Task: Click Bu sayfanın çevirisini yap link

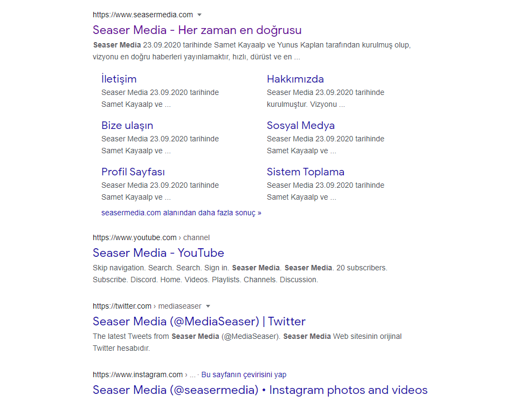Action: 244,374
